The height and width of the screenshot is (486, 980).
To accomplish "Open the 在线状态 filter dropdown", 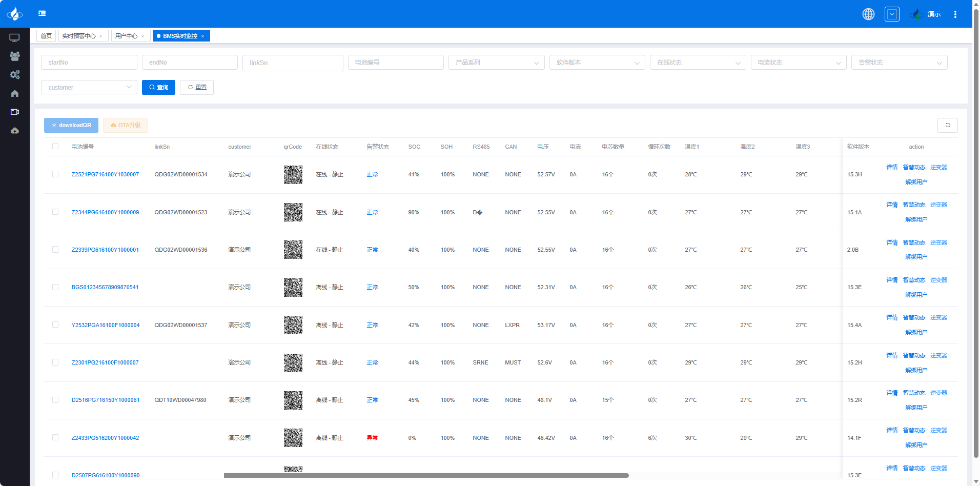I will (x=698, y=63).
